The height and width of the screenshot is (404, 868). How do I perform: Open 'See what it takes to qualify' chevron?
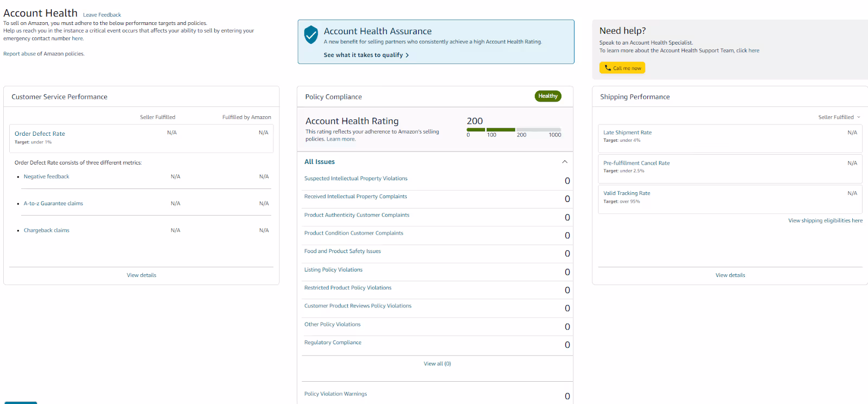click(x=407, y=55)
